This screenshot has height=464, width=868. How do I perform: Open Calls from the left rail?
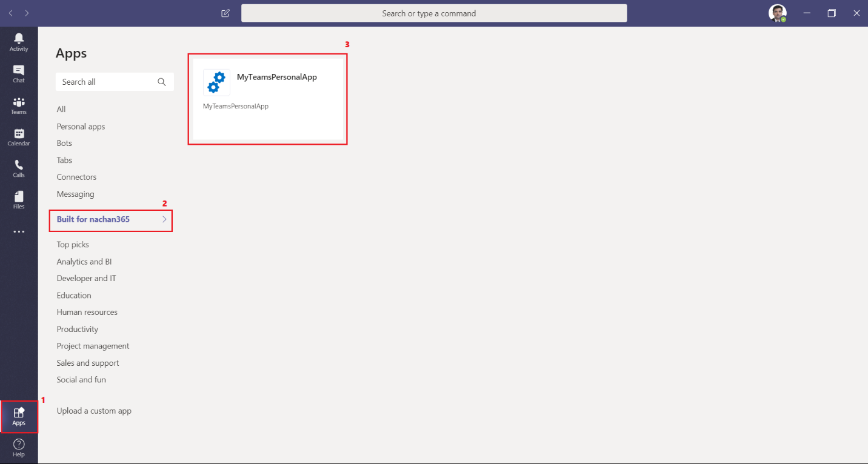click(19, 168)
